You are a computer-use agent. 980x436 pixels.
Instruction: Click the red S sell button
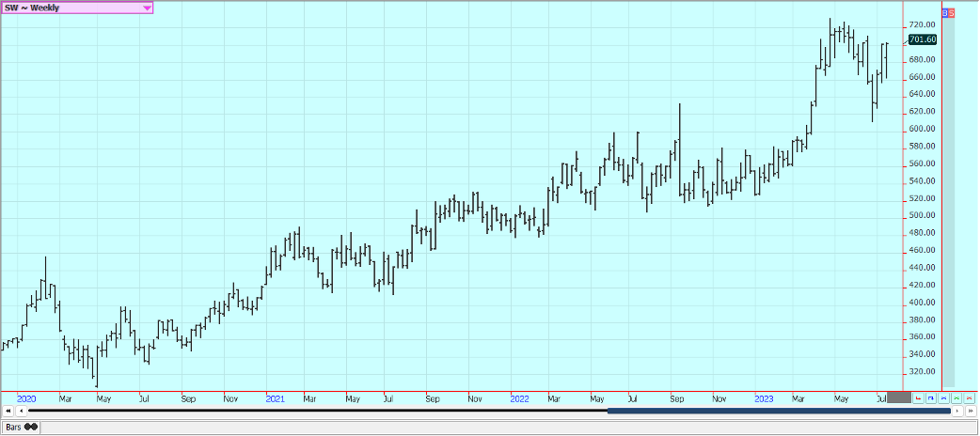coord(951,12)
